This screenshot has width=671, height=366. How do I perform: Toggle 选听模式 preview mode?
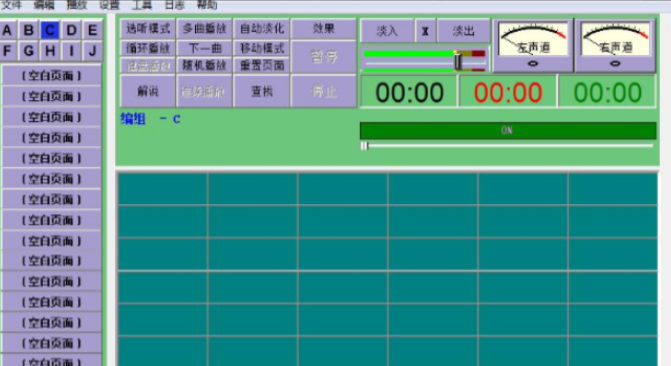pos(148,29)
